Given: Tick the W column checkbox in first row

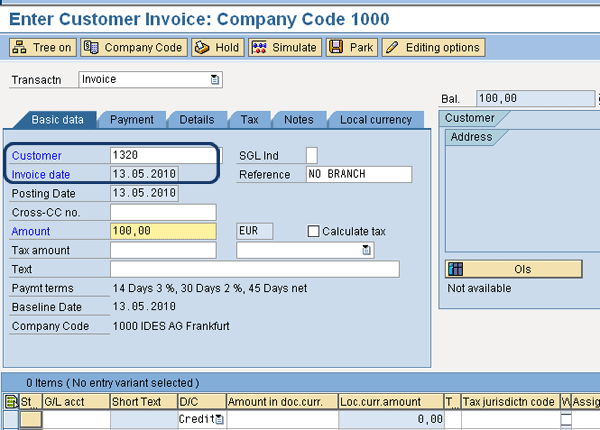Looking at the screenshot, I should pyautogui.click(x=566, y=420).
